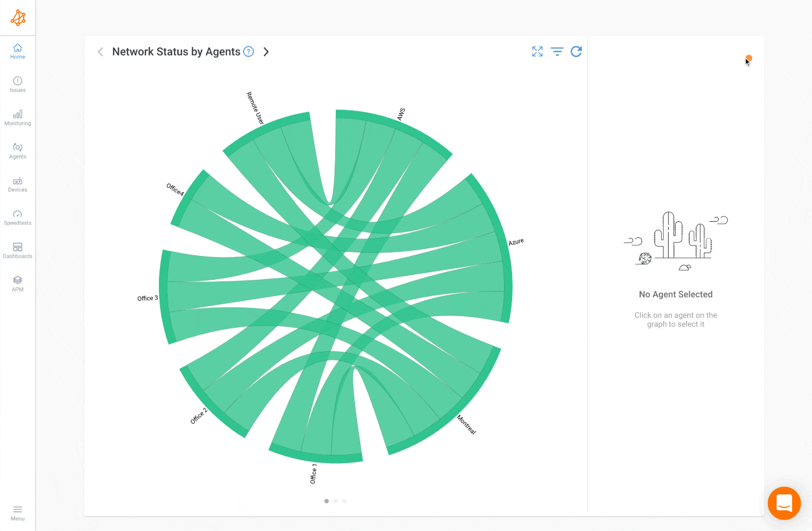Screen dimensions: 812x531
Task: Open the filter options for the chart
Action: pos(557,52)
